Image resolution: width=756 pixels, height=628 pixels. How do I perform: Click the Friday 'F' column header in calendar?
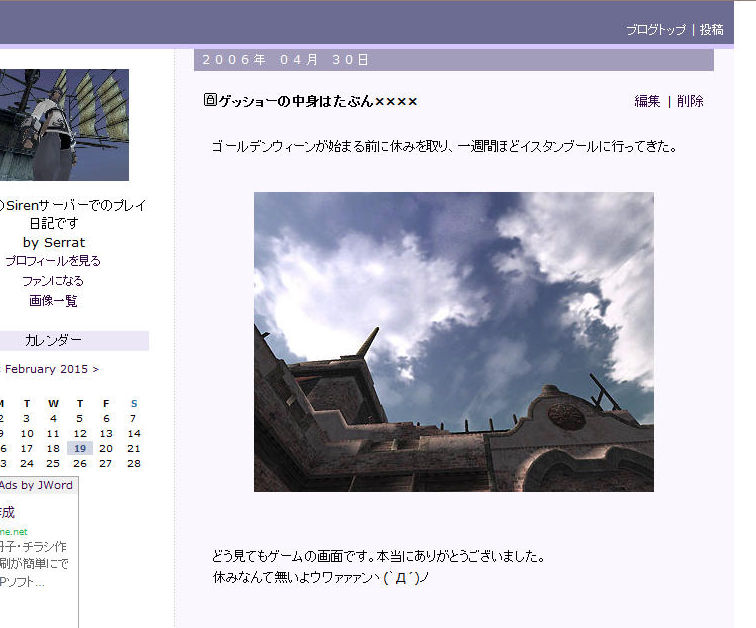(x=106, y=403)
